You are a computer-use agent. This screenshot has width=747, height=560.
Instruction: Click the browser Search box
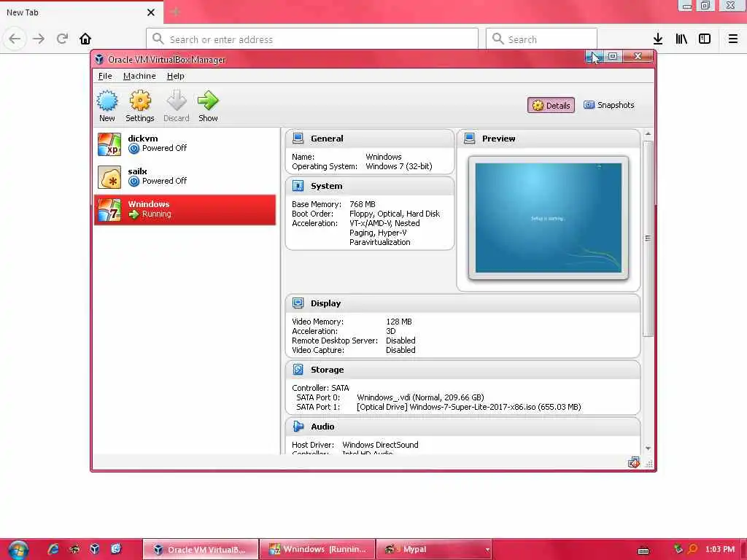tap(541, 39)
